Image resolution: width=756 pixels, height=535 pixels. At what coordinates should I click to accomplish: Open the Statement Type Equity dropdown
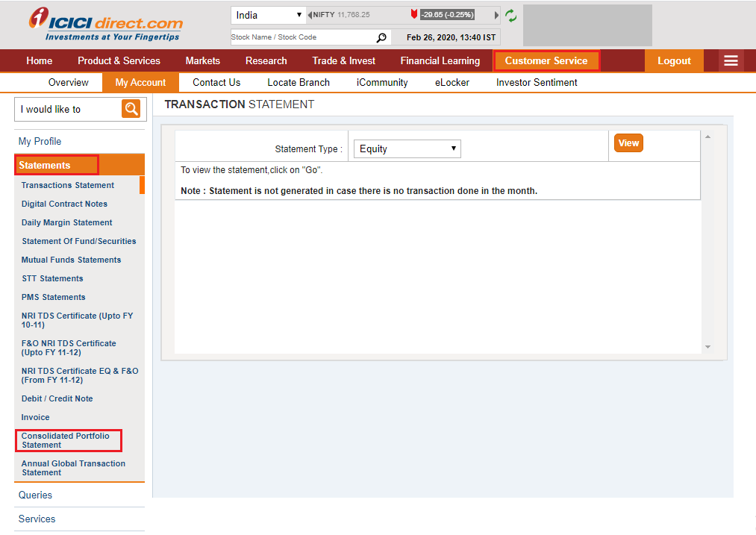coord(407,149)
